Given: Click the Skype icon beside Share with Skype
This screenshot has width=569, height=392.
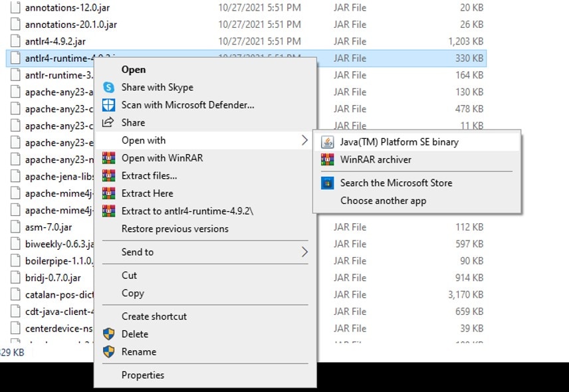Looking at the screenshot, I should click(x=108, y=87).
